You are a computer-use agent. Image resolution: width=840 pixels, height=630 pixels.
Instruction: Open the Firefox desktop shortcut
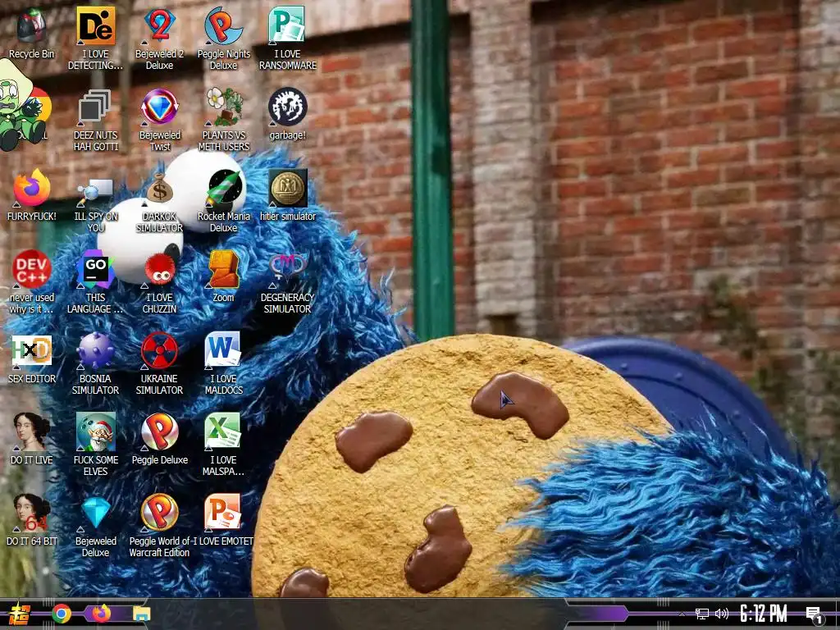click(32, 188)
